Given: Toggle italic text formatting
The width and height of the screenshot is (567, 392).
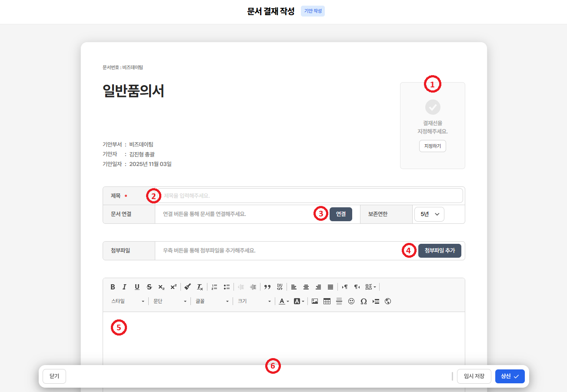Looking at the screenshot, I should (x=125, y=287).
